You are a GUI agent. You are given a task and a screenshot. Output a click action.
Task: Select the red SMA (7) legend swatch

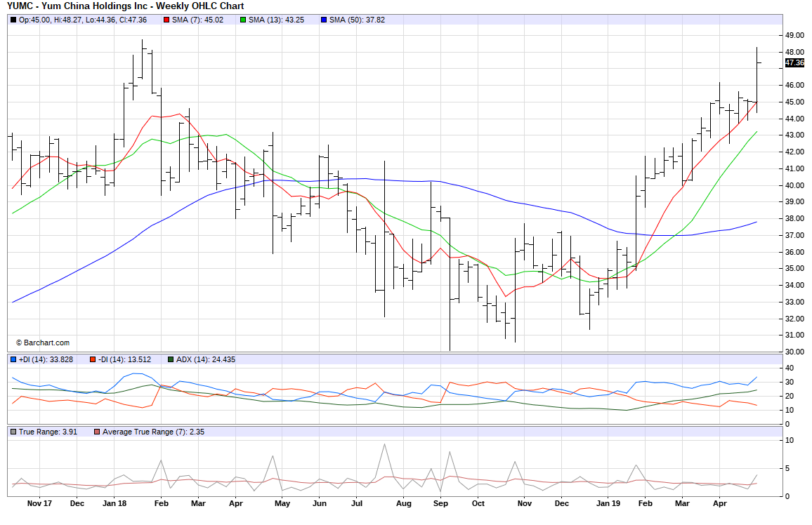tap(166, 20)
